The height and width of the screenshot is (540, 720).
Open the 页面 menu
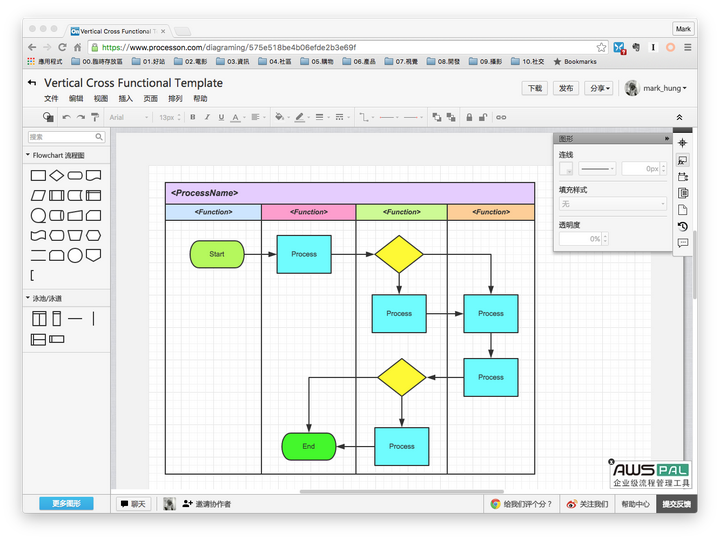[x=150, y=98]
